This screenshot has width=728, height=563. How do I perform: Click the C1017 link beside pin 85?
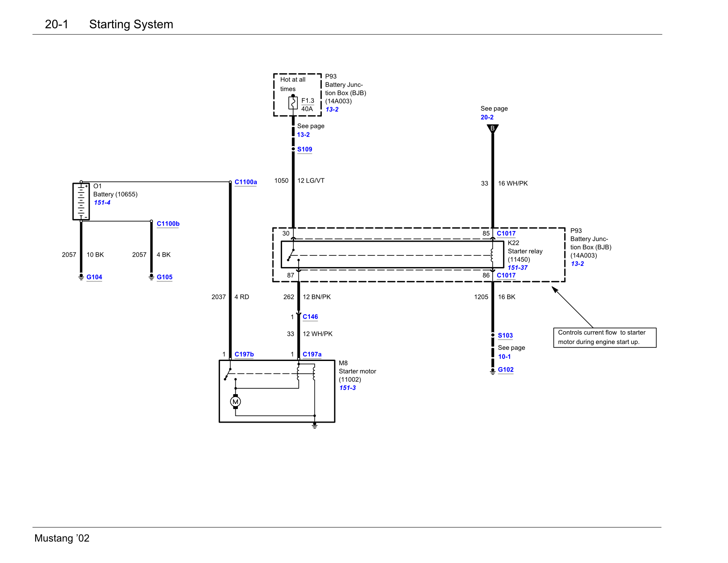click(506, 233)
